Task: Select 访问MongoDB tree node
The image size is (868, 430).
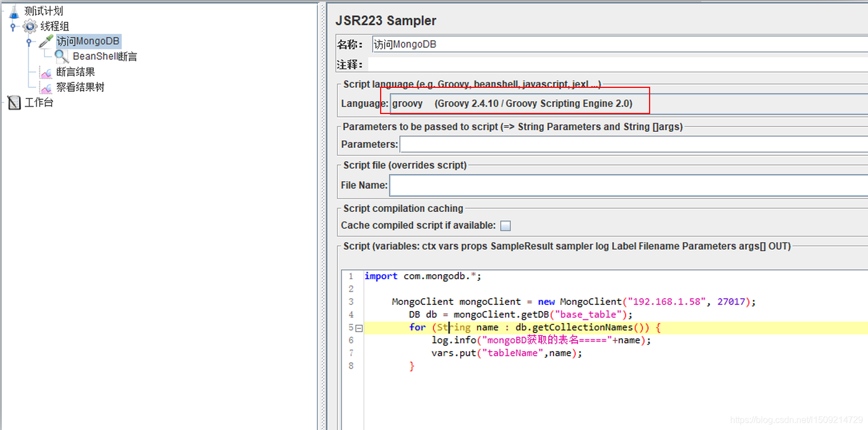Action: 88,41
